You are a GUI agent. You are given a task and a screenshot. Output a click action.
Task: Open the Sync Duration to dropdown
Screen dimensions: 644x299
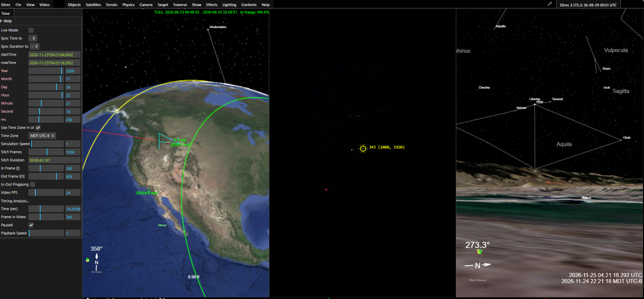[35, 46]
